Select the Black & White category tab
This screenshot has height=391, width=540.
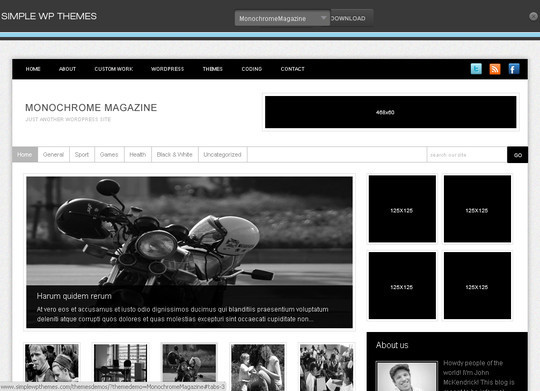tap(174, 155)
